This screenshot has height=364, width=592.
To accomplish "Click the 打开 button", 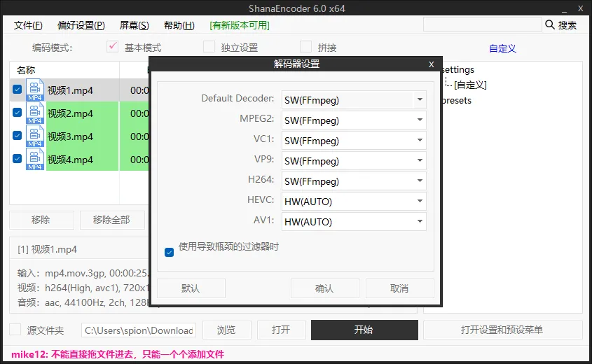I will click(x=281, y=330).
